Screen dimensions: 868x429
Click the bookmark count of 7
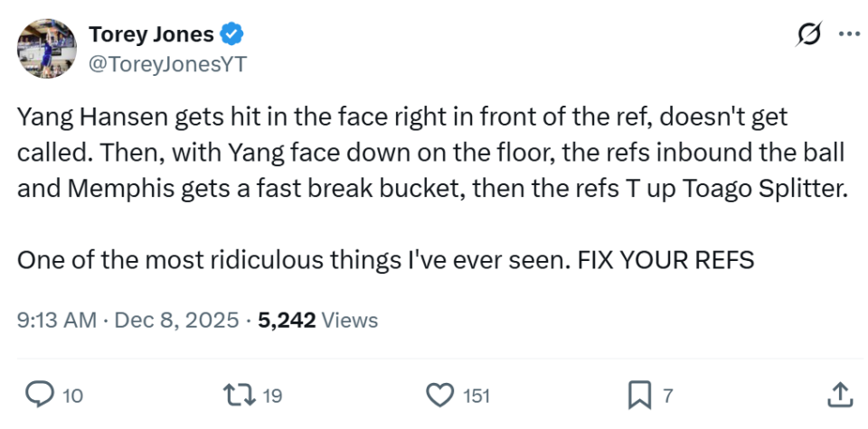[667, 395]
